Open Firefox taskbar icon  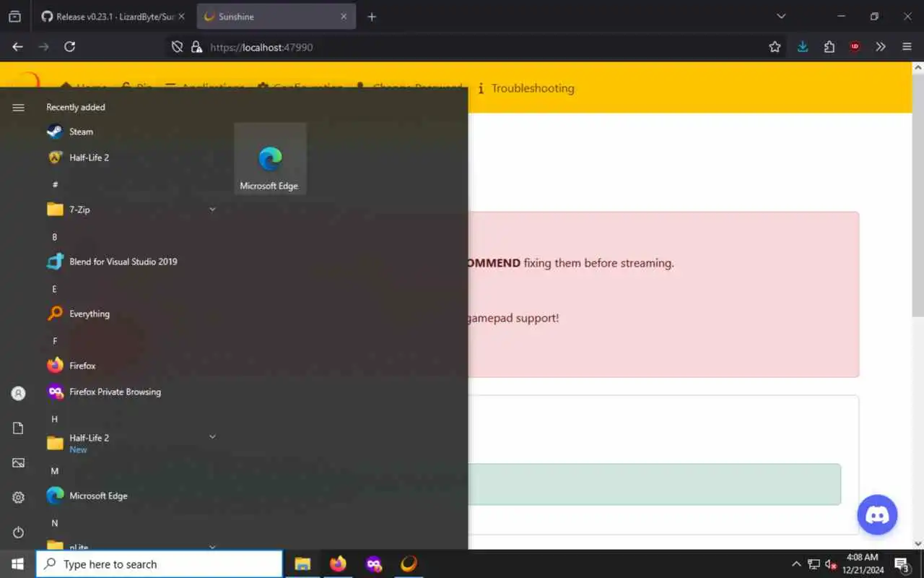coord(338,564)
